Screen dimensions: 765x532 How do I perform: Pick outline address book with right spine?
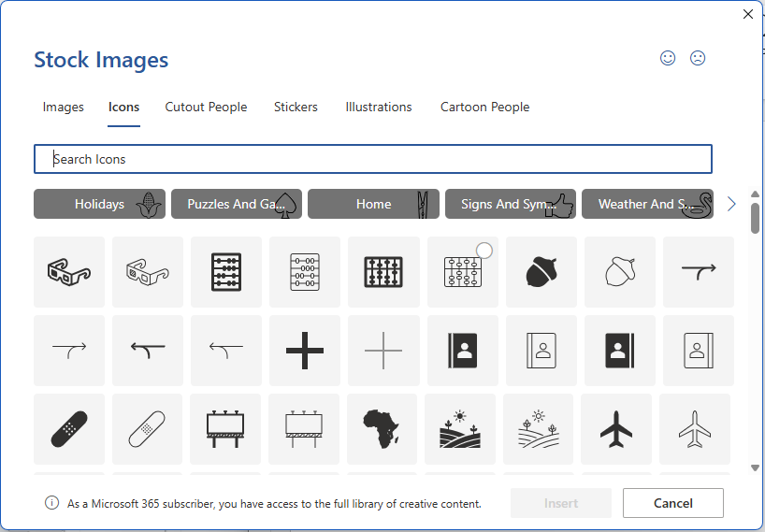(699, 350)
